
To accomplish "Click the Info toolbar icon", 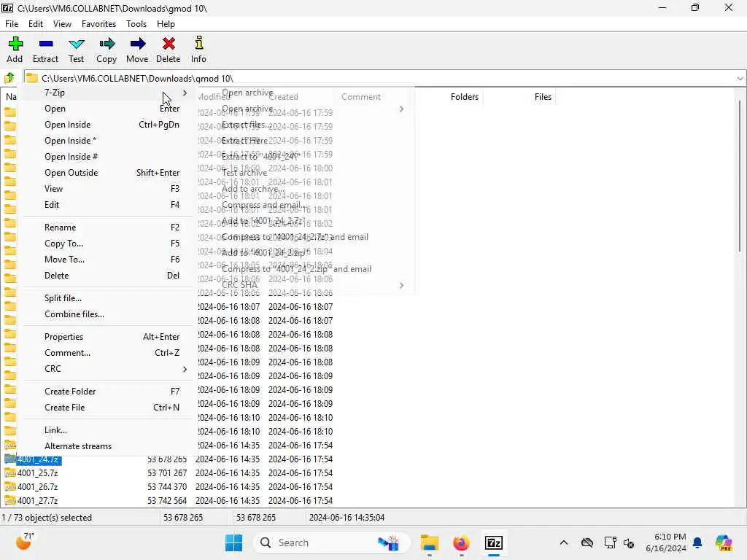I will click(199, 44).
